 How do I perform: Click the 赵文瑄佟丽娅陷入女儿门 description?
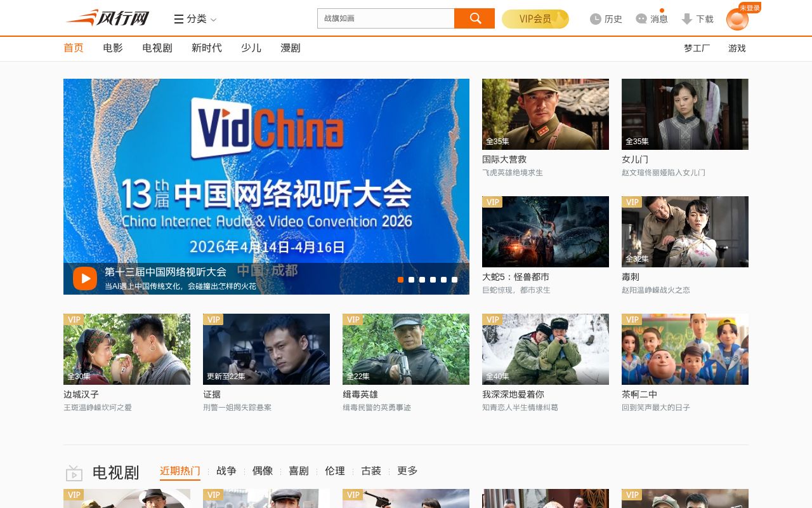click(x=664, y=173)
